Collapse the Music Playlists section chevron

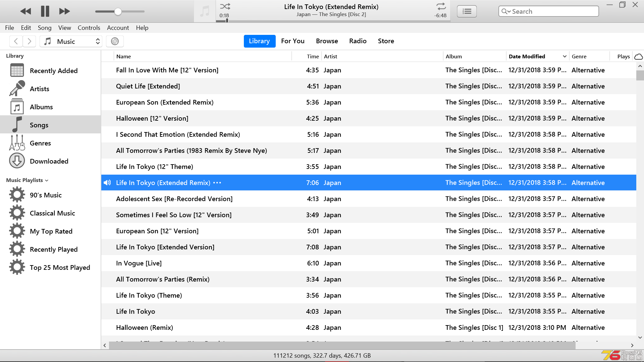(47, 180)
